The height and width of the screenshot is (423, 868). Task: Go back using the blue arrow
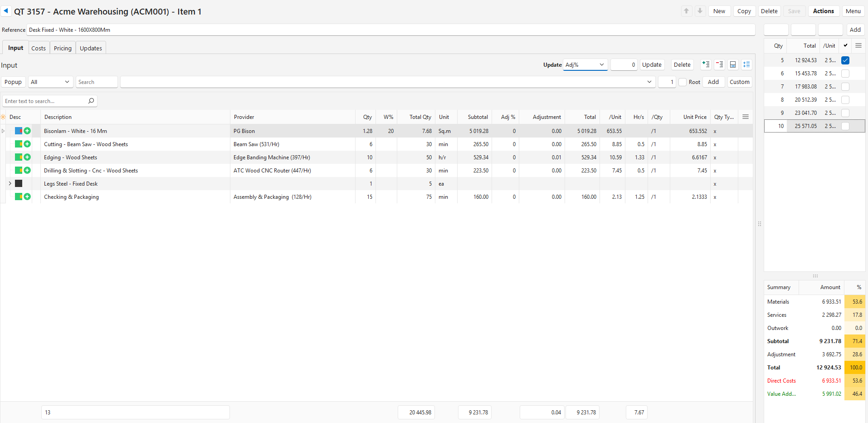[x=6, y=11]
